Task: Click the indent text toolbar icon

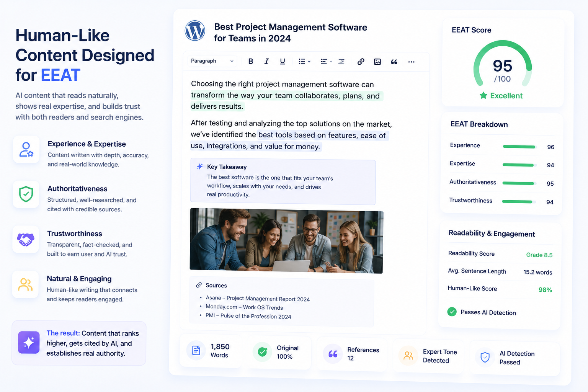Action: coord(341,62)
